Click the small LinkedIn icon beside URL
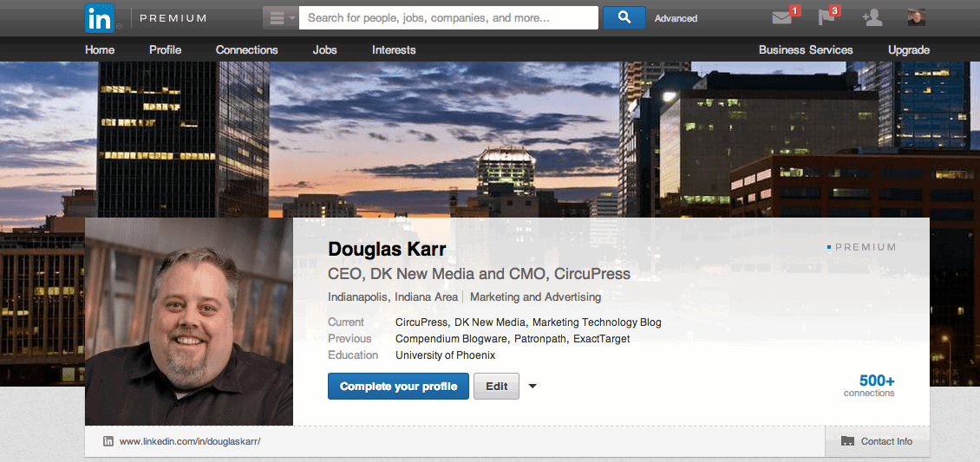The width and height of the screenshot is (980, 462). point(108,441)
